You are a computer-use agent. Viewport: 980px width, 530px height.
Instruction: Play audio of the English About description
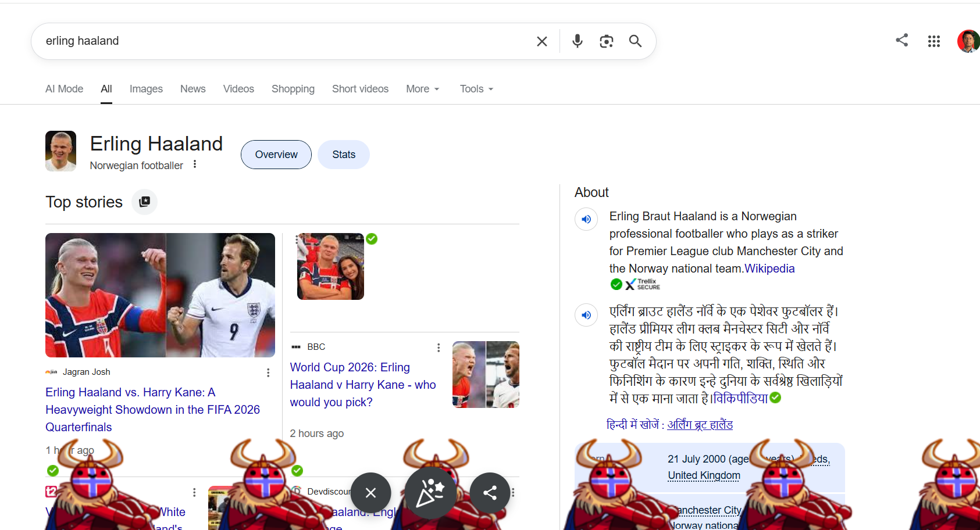(586, 219)
